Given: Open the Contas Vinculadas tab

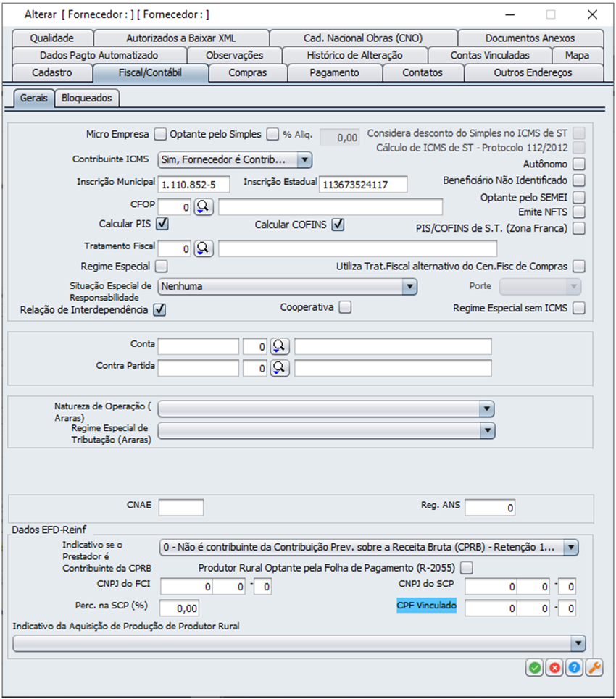Looking at the screenshot, I should [490, 55].
